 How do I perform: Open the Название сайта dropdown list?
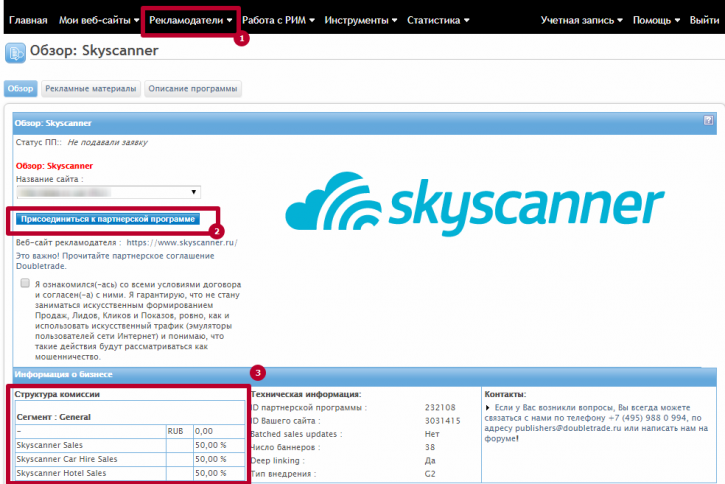109,192
